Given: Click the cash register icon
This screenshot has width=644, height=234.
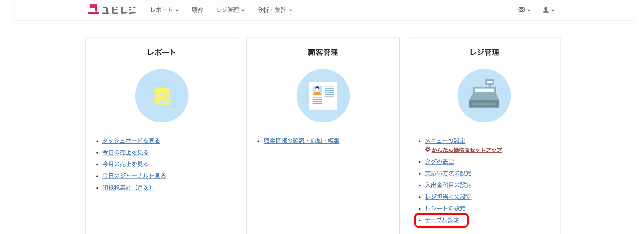Looking at the screenshot, I should [484, 96].
